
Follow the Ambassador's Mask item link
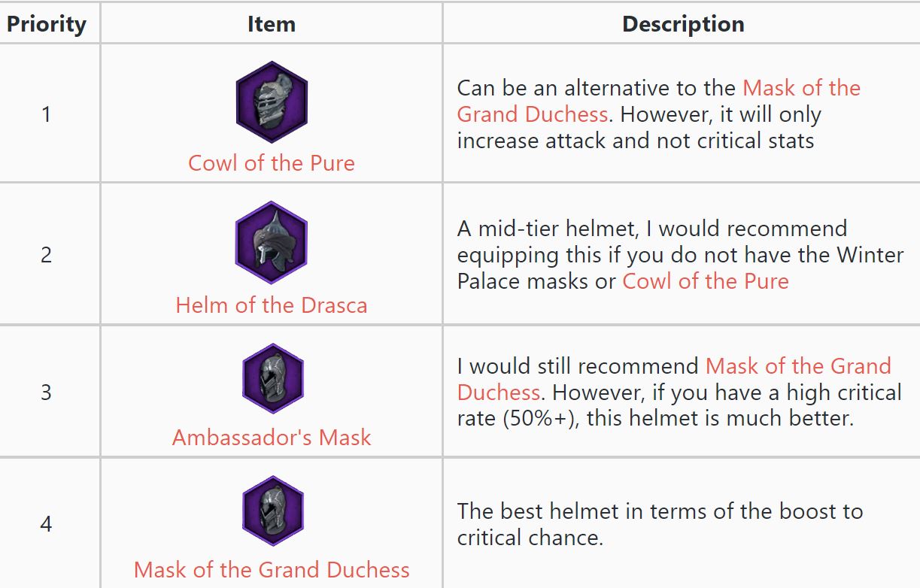pyautogui.click(x=272, y=438)
